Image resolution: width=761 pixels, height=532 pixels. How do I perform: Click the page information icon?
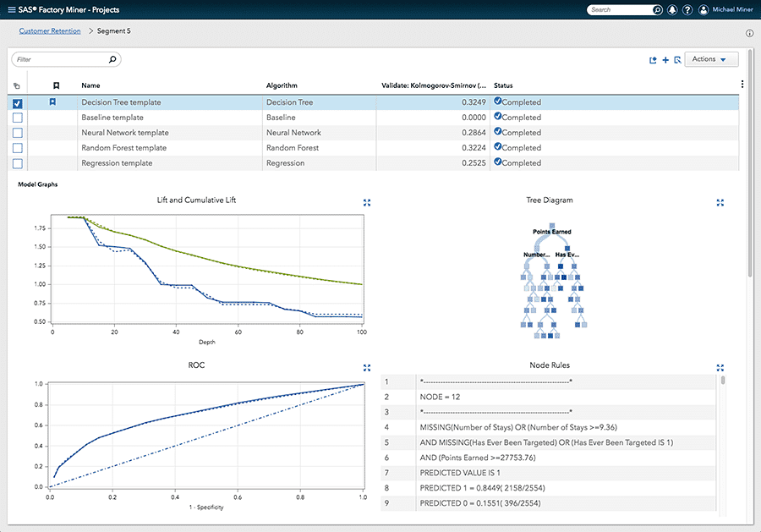click(x=749, y=34)
